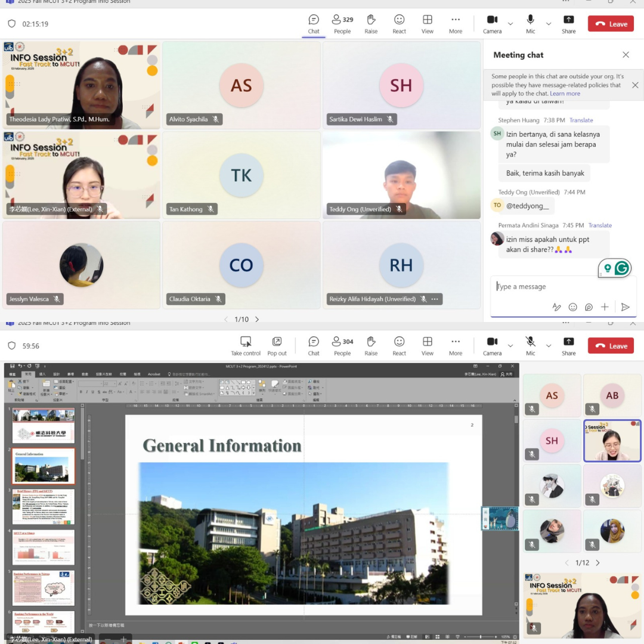
Task: Open emoji picker in chat compose box
Action: click(572, 307)
